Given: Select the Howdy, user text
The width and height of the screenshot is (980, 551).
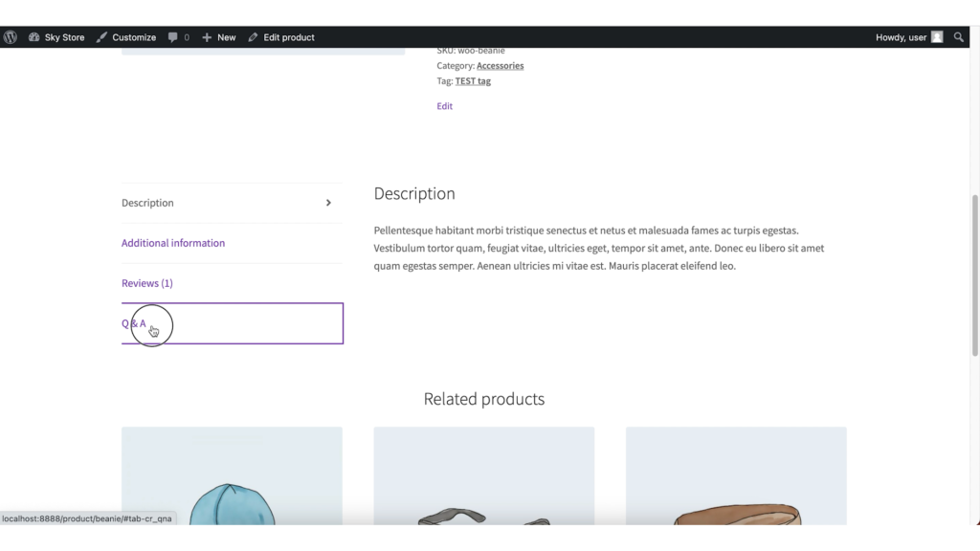Looking at the screenshot, I should click(900, 36).
